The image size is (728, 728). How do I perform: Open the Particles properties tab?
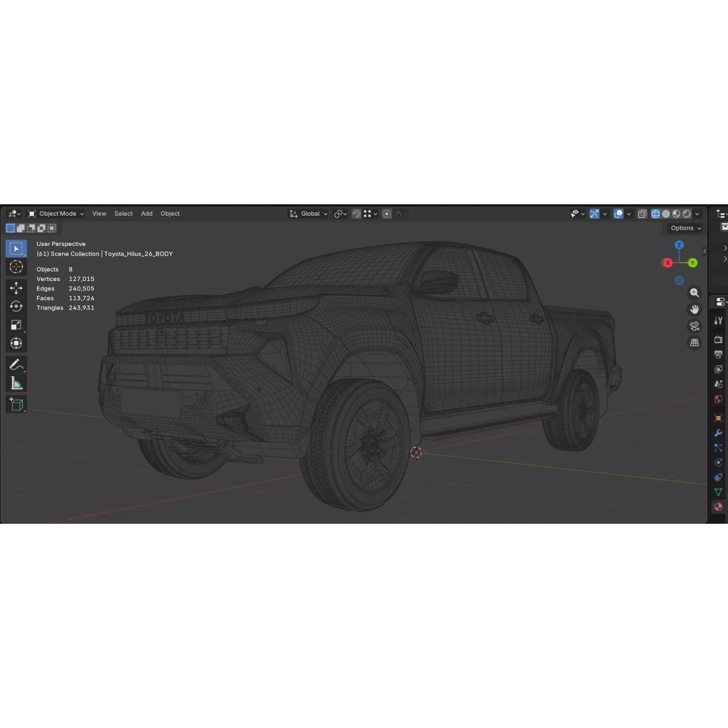coord(719,448)
